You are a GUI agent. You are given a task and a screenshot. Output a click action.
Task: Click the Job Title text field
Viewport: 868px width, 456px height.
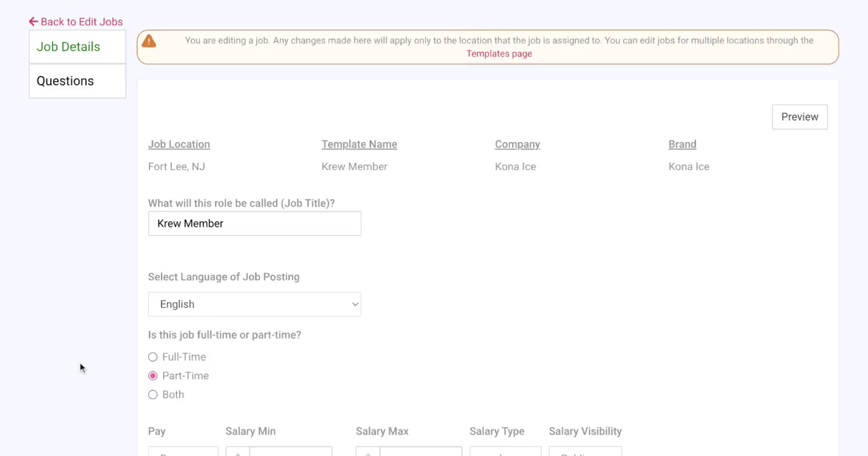(x=254, y=223)
